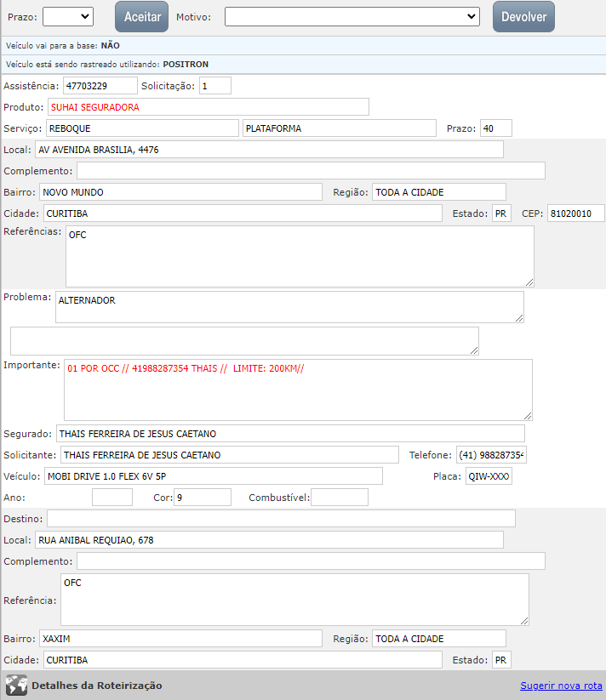Open the Prazo dropdown at top

click(x=68, y=17)
